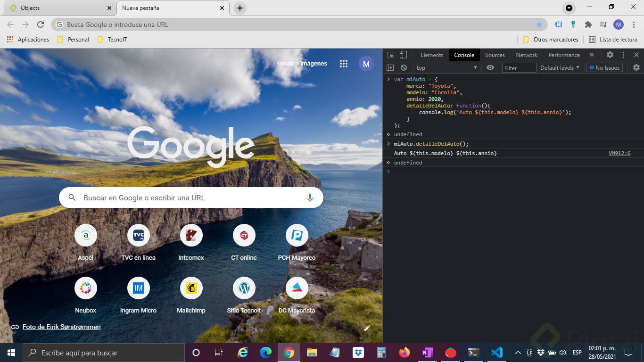The width and height of the screenshot is (644, 362).
Task: Bookmark this page with the star icon
Action: point(539,25)
